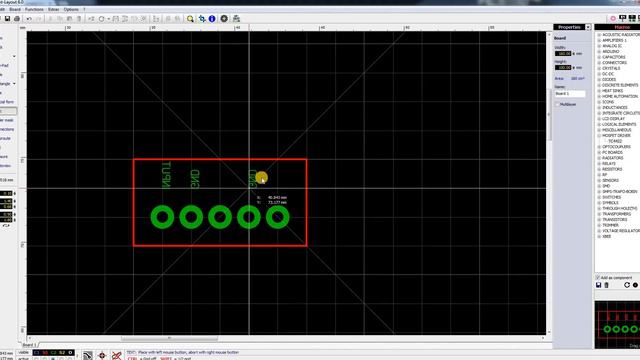Viewport: 640px width, 360px height.
Task: Click the mirrored INPUT text label
Action: (x=167, y=175)
